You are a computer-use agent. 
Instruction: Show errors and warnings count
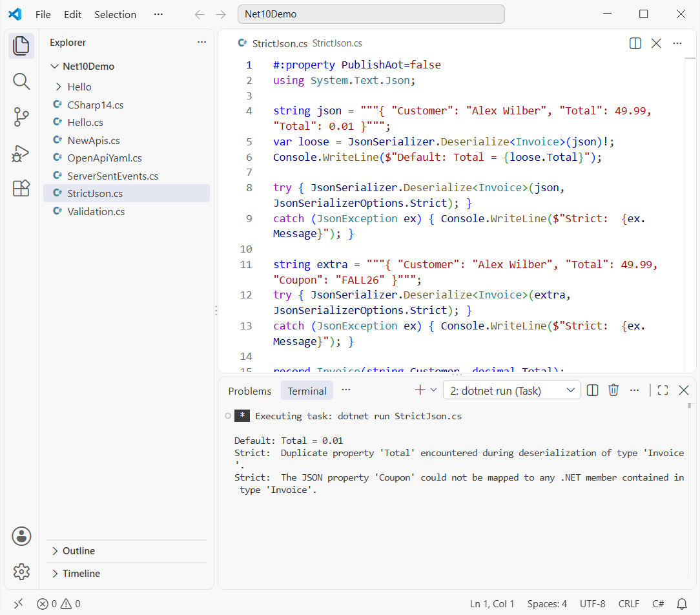pos(59,604)
